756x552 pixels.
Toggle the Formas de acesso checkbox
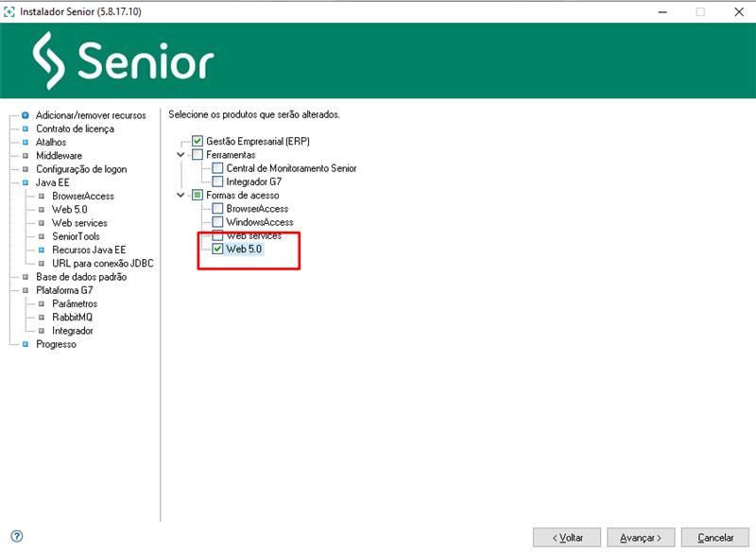click(x=198, y=195)
